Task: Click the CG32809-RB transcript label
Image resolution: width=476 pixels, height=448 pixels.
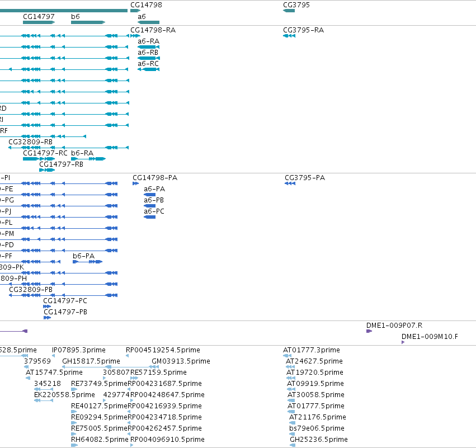Action: point(30,142)
